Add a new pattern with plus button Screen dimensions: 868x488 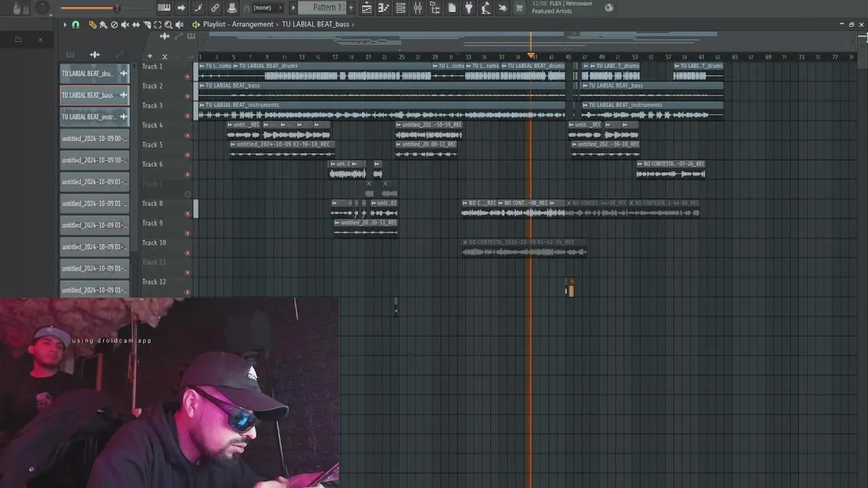tap(351, 8)
